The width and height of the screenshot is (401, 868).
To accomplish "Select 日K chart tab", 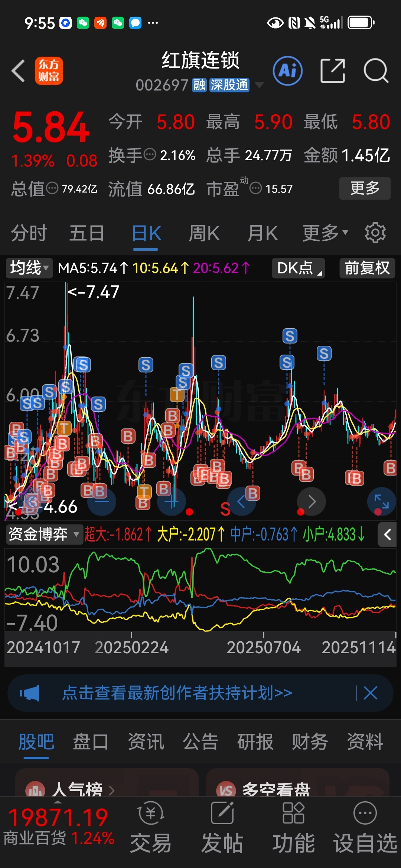I will pyautogui.click(x=146, y=233).
